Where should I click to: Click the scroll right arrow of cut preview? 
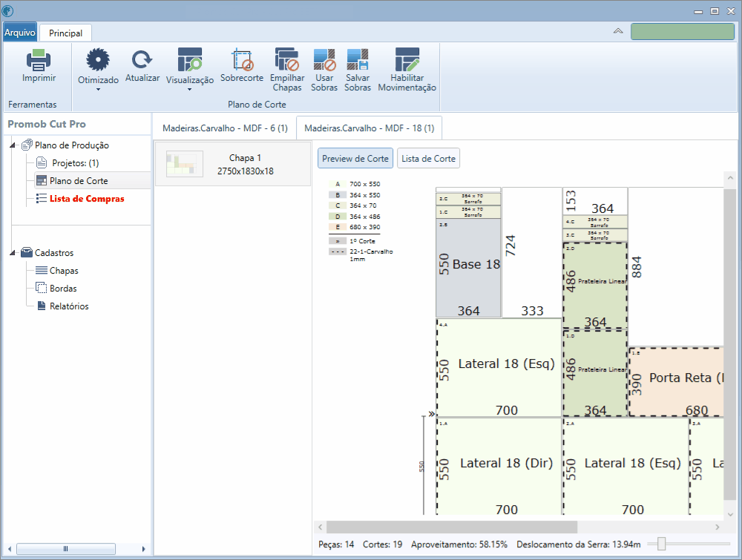pyautogui.click(x=718, y=527)
